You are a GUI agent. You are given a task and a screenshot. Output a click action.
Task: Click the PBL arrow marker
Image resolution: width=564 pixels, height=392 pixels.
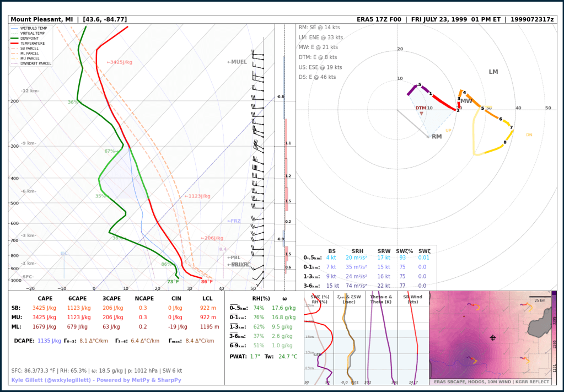[x=234, y=257]
